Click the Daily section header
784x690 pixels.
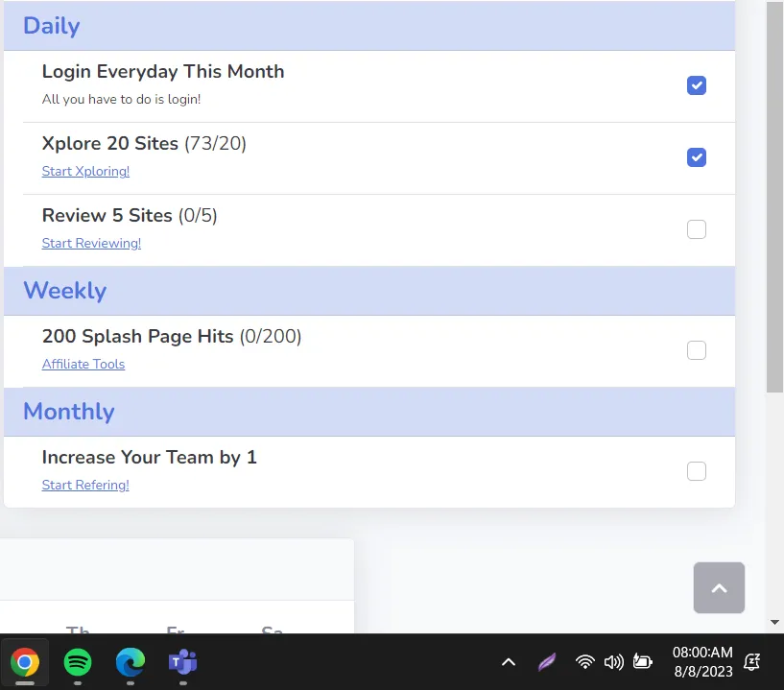369,26
